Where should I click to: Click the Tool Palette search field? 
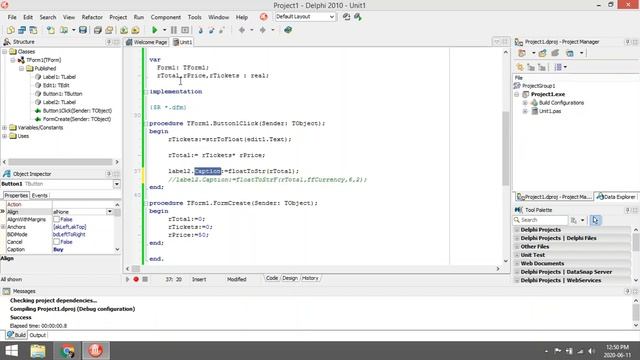pyautogui.click(x=540, y=220)
